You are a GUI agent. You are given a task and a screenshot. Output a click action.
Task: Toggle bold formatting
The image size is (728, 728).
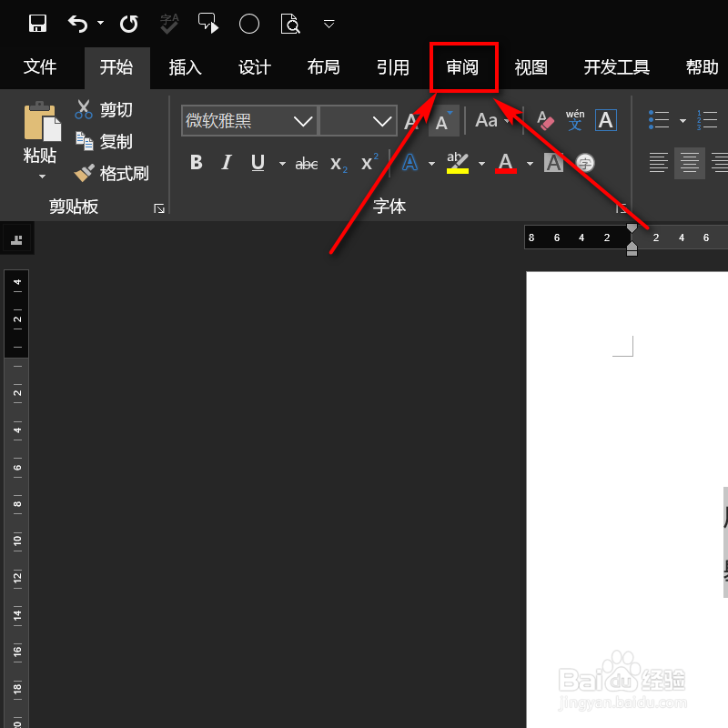(196, 162)
